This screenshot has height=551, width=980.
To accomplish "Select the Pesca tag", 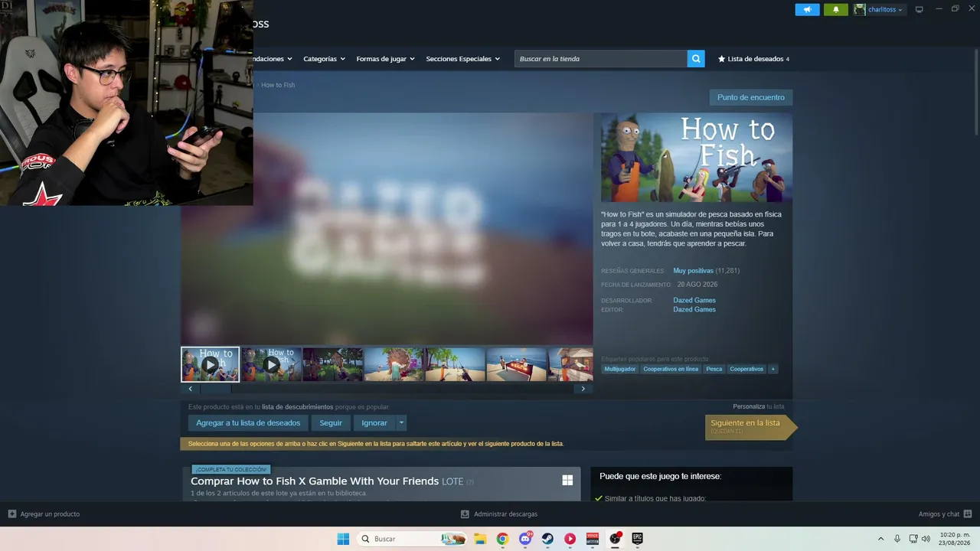I will (x=714, y=369).
